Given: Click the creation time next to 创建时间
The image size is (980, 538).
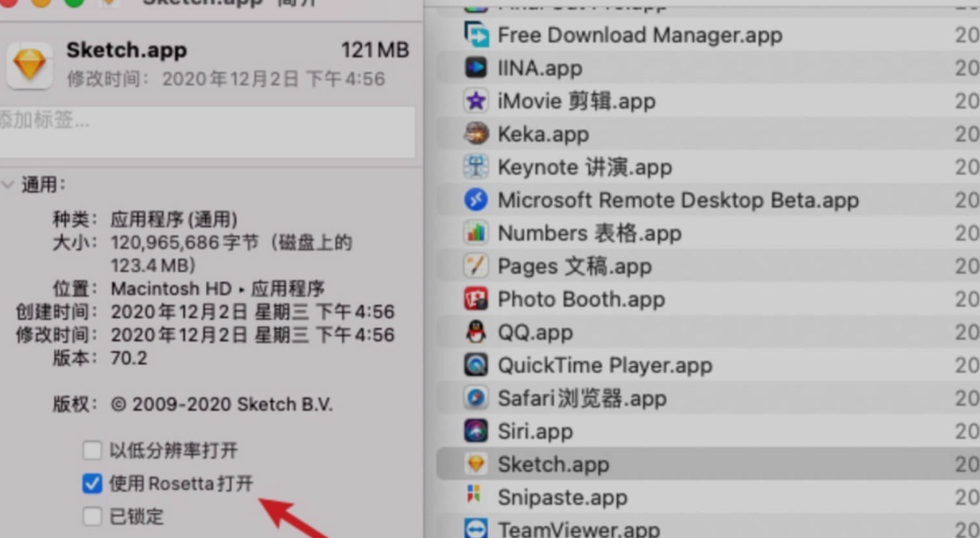Looking at the screenshot, I should (x=252, y=312).
